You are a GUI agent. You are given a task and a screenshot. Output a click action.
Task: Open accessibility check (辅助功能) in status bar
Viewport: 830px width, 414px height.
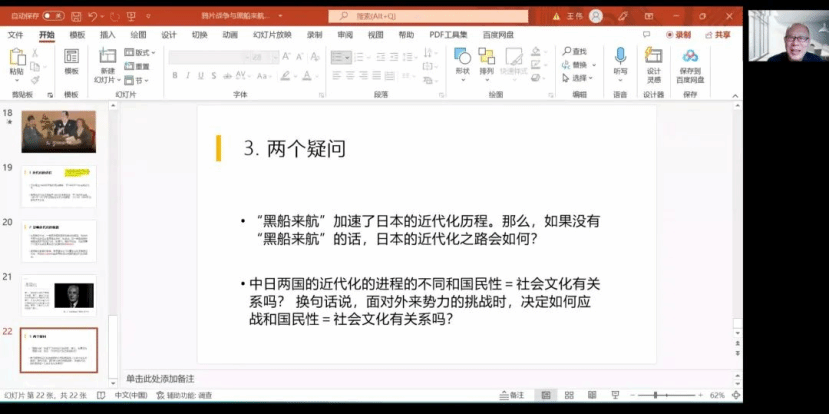(184, 395)
